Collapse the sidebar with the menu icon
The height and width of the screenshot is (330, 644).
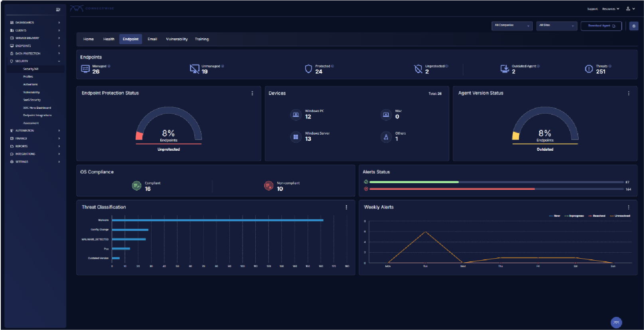click(x=58, y=10)
